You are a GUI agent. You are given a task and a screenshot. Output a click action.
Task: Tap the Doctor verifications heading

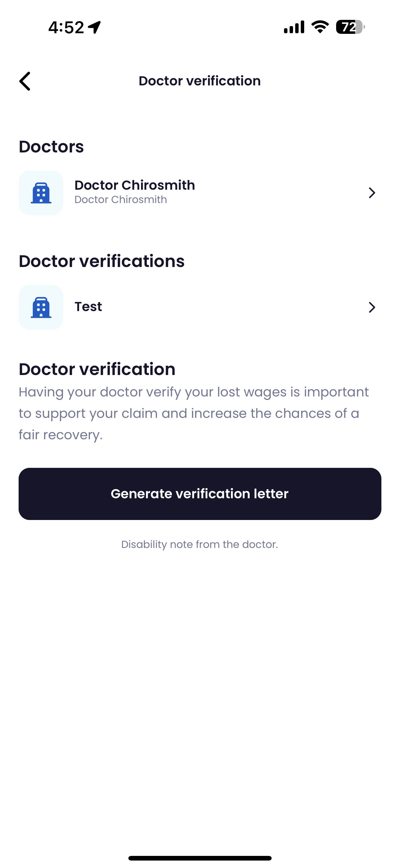click(102, 261)
